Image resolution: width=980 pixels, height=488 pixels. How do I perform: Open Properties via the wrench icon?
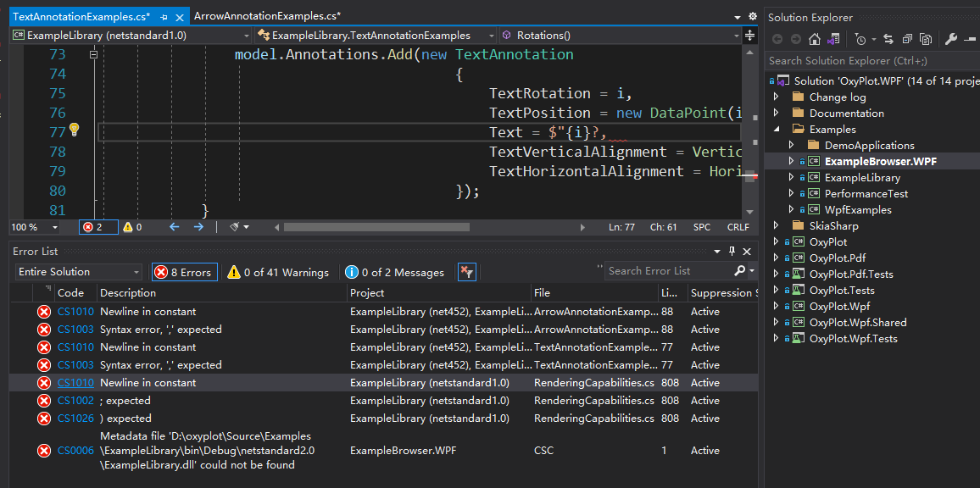pos(951,39)
